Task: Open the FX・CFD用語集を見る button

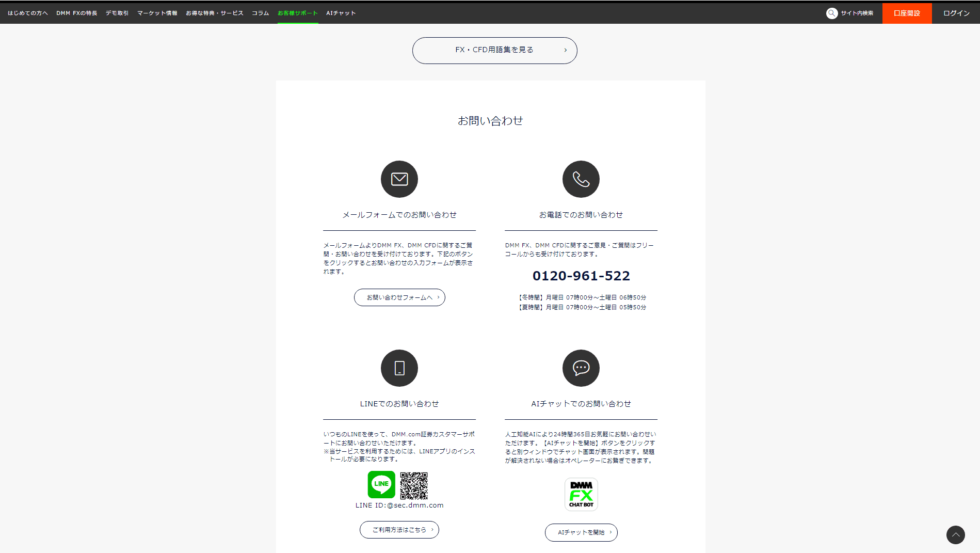Action: click(494, 50)
